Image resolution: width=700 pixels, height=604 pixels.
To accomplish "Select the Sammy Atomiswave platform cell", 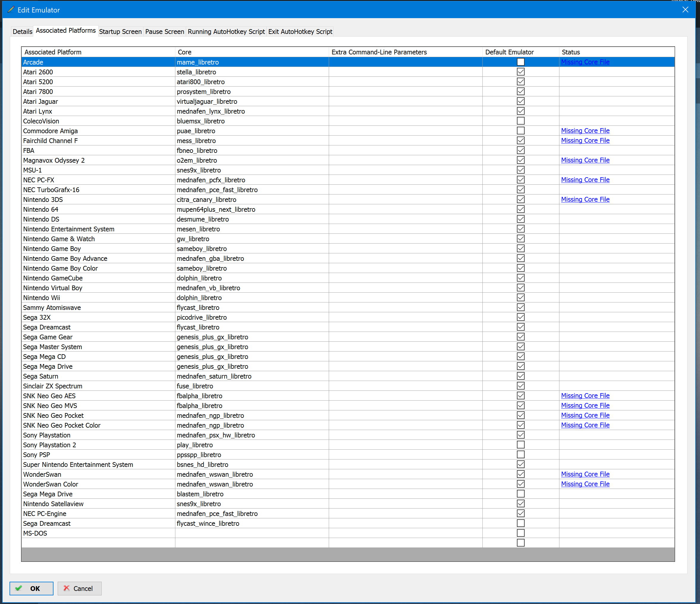I will [x=98, y=307].
